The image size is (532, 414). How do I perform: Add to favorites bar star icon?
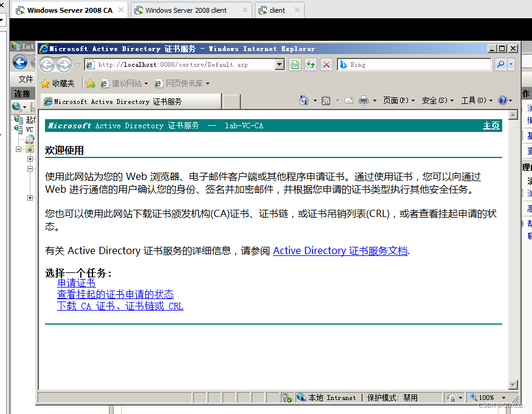[x=91, y=83]
